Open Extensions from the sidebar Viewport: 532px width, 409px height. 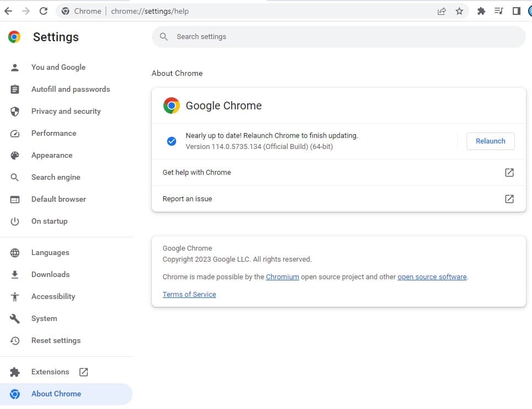50,372
